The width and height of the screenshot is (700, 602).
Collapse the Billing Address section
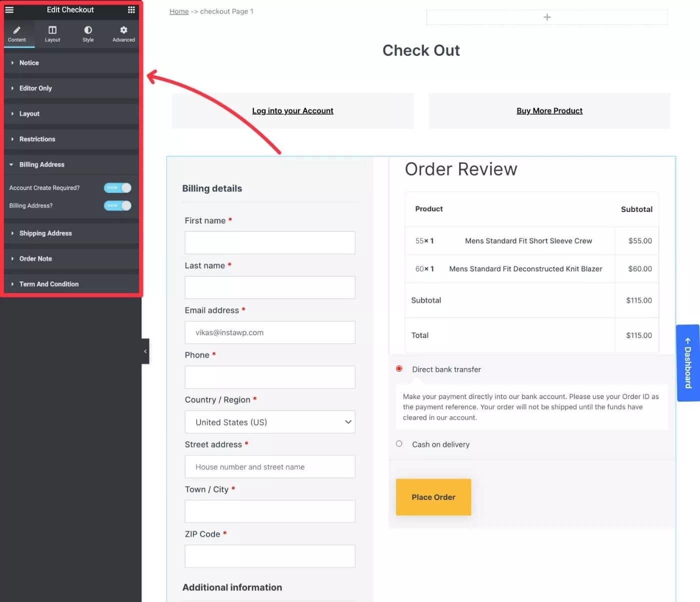[x=71, y=164]
